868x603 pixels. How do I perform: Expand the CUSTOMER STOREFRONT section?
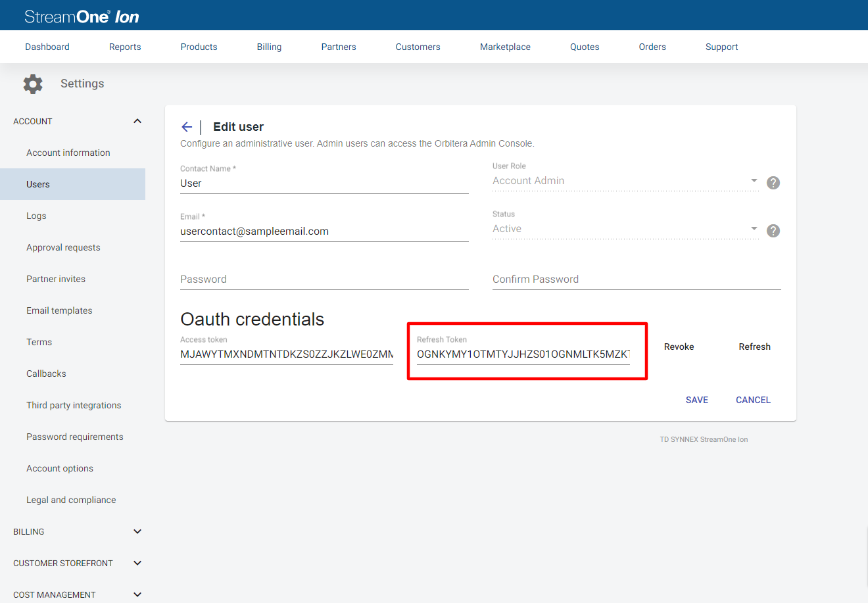tap(137, 563)
